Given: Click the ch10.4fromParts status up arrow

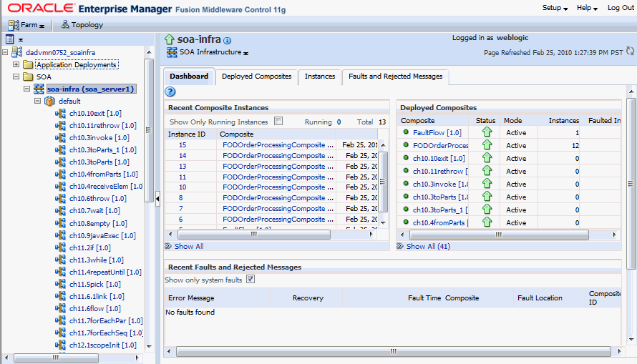Looking at the screenshot, I should click(487, 222).
